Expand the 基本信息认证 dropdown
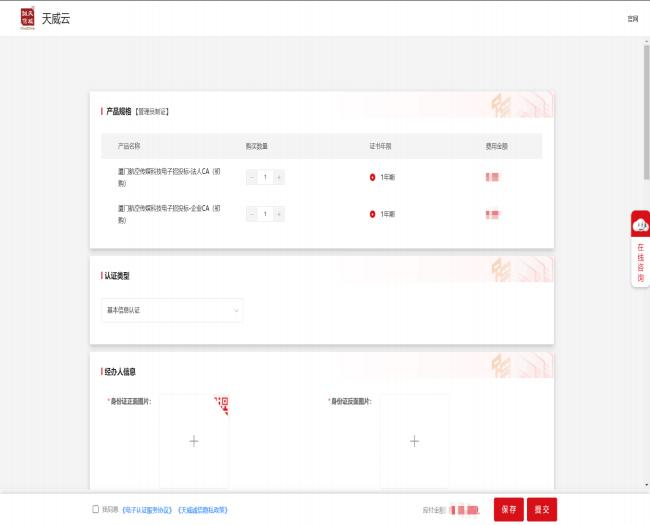 (172, 310)
